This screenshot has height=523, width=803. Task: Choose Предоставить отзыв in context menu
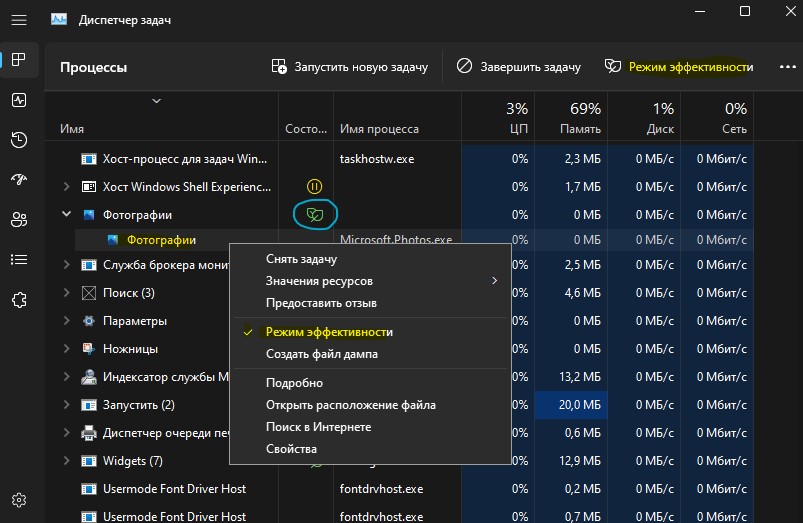[370, 303]
